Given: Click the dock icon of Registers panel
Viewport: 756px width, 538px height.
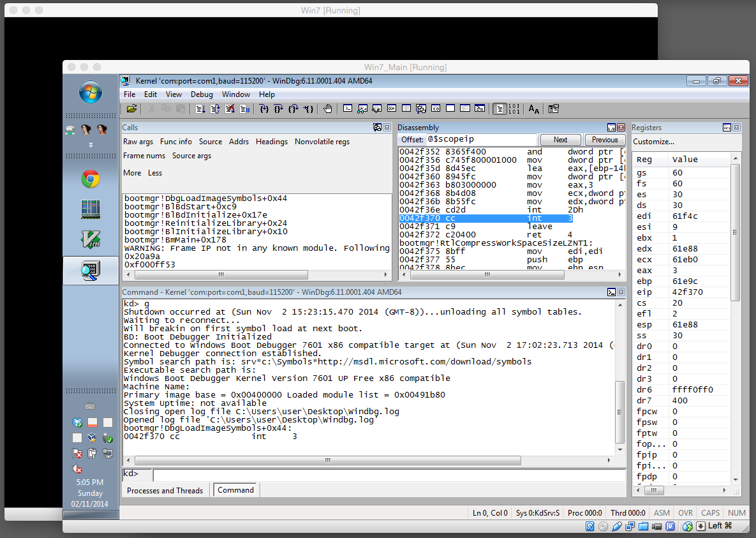Looking at the screenshot, I should click(727, 128).
